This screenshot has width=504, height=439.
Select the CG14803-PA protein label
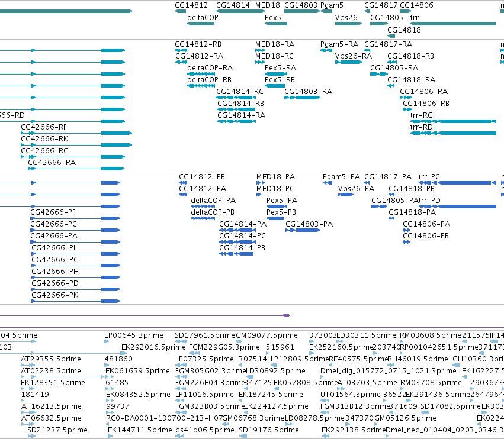[309, 224]
